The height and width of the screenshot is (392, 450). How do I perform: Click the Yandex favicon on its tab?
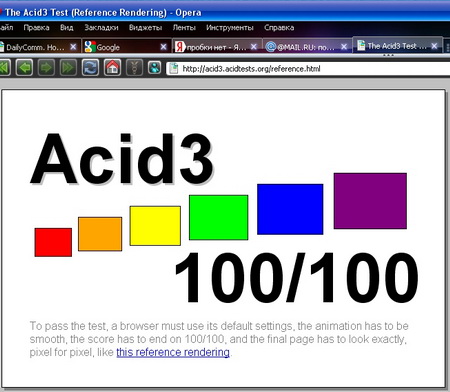(x=180, y=47)
